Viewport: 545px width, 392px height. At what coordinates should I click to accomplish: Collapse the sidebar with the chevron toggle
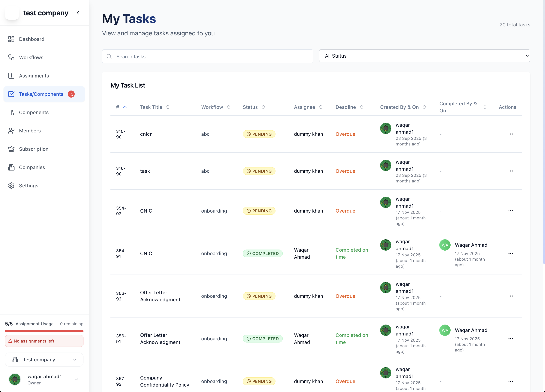[78, 13]
